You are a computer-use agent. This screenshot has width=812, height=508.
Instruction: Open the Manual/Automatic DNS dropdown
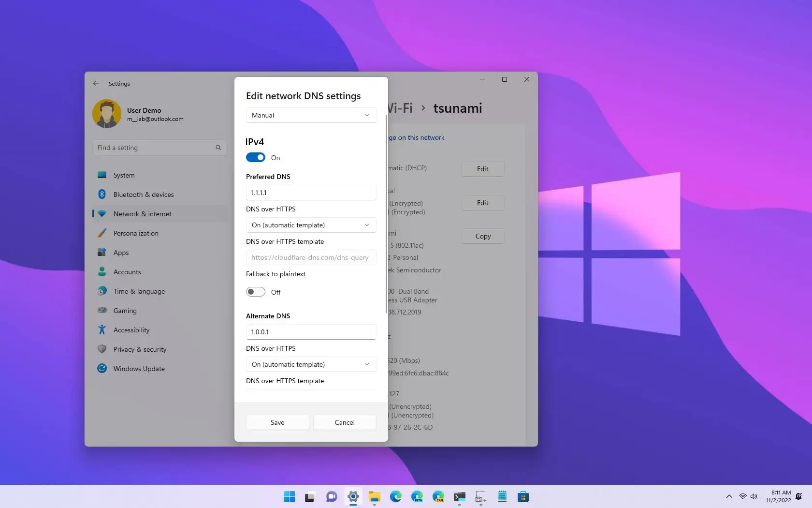[311, 115]
